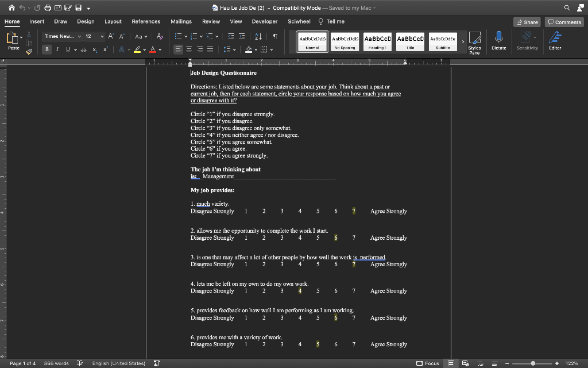The image size is (588, 368).
Task: Toggle paragraph marks display
Action: coord(275,36)
